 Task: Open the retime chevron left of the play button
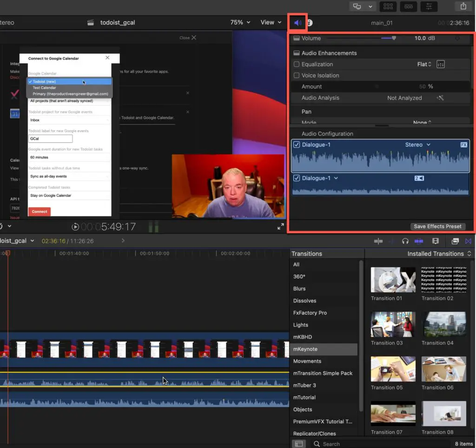pos(9,226)
